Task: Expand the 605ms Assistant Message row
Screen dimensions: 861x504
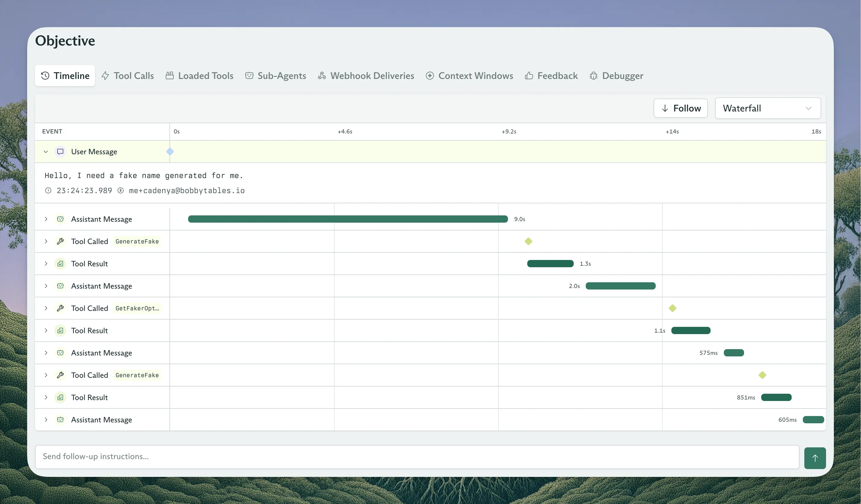Action: coord(46,420)
